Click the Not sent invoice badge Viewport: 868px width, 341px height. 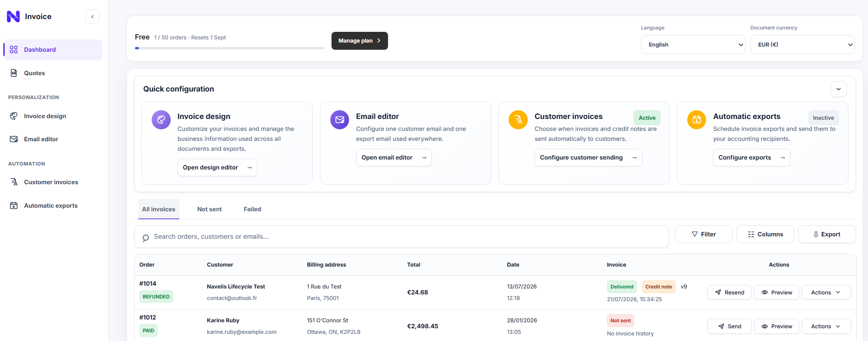[x=620, y=321]
